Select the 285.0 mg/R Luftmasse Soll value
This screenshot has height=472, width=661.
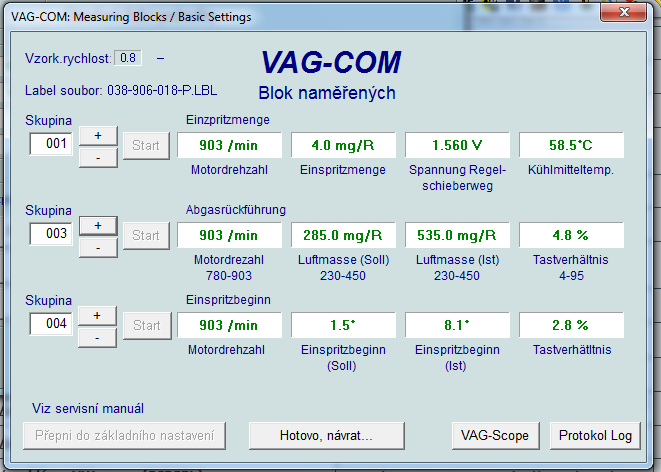(343, 235)
